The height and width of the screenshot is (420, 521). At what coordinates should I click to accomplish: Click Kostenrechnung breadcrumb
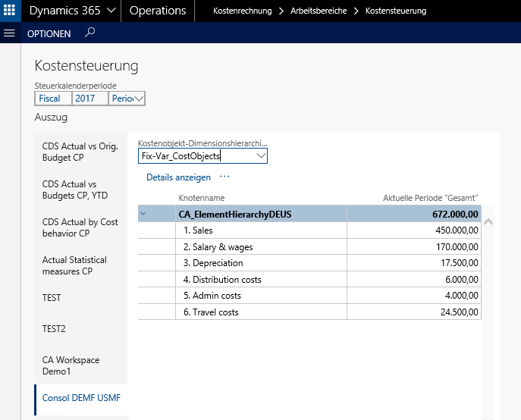click(243, 11)
